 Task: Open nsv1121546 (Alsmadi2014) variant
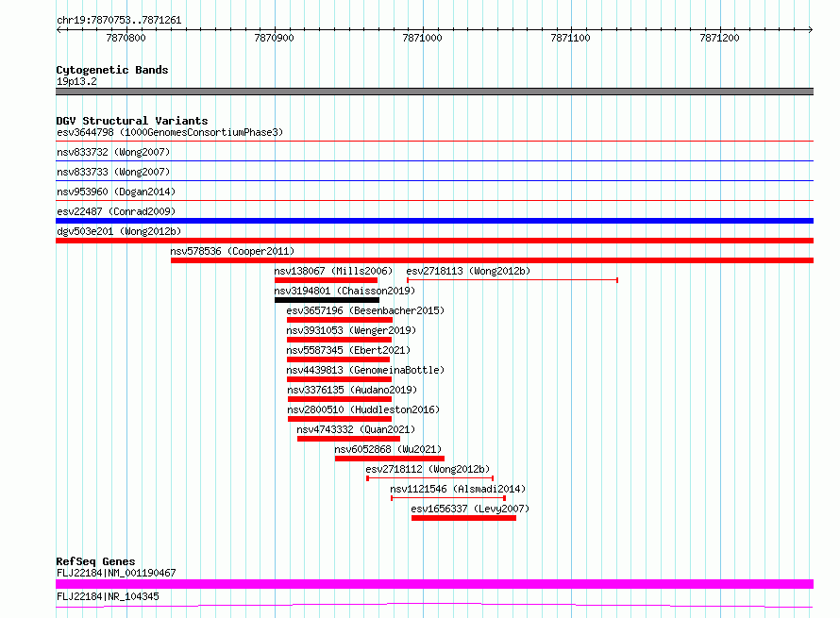pos(458,489)
